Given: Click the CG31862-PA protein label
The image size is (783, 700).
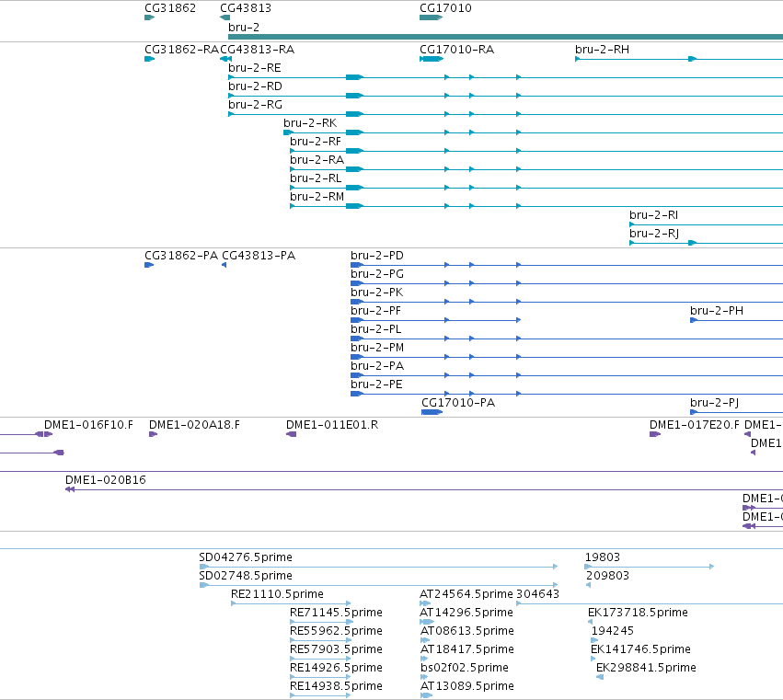Looking at the screenshot, I should coord(181,256).
